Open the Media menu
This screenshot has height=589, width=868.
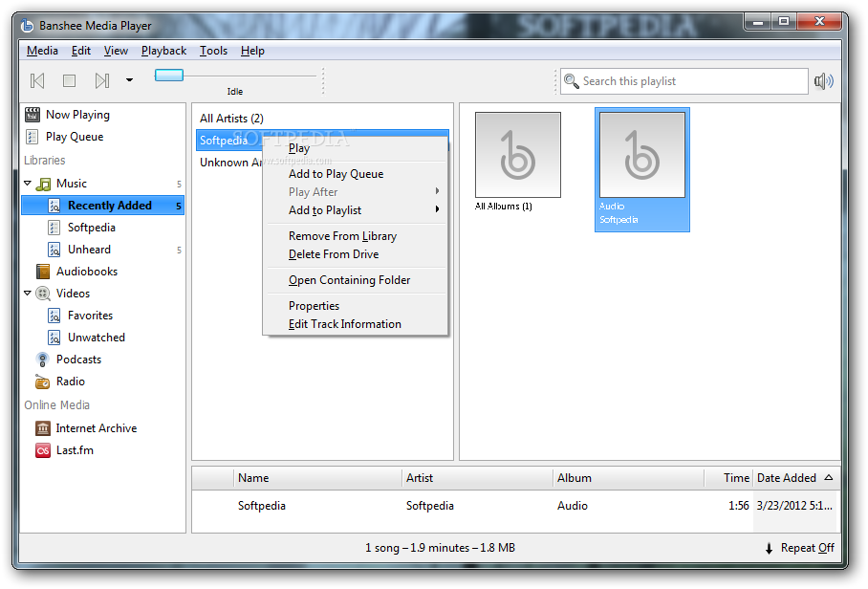(x=42, y=51)
